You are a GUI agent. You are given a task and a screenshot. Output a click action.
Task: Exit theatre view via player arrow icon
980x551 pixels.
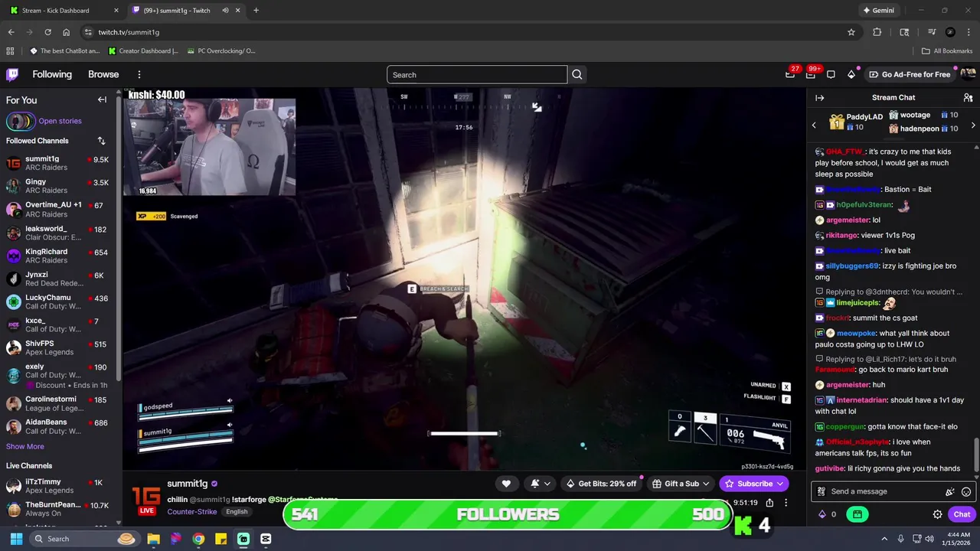(x=537, y=107)
